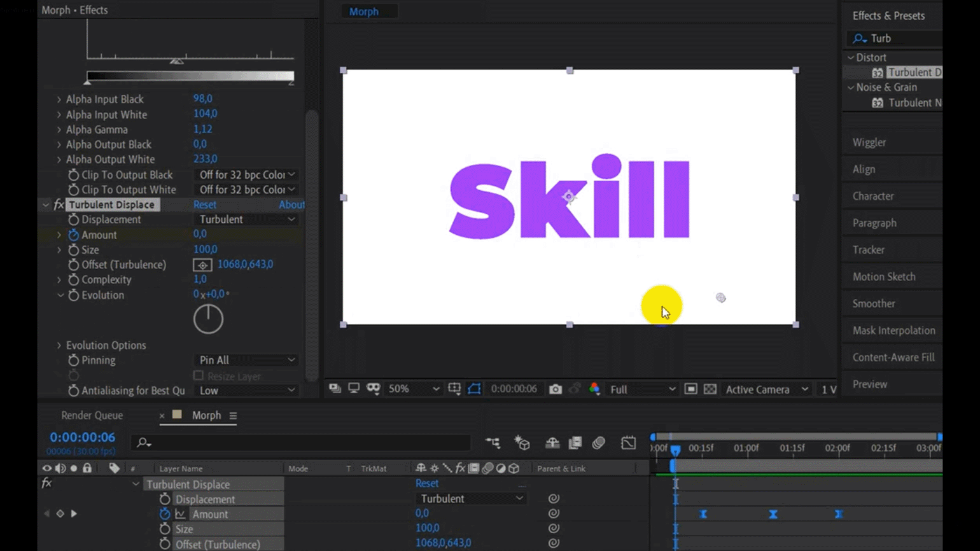
Task: Select the Morph composition viewer tab
Action: [x=364, y=11]
